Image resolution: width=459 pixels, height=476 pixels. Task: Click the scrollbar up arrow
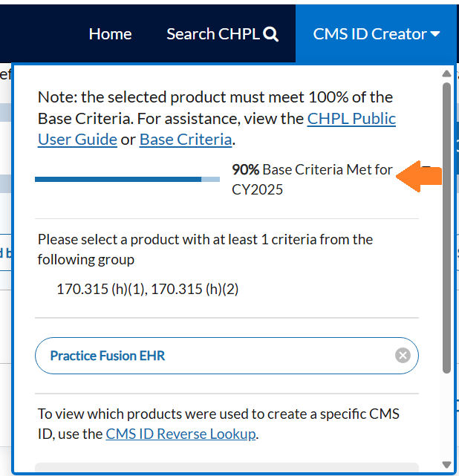pyautogui.click(x=446, y=74)
